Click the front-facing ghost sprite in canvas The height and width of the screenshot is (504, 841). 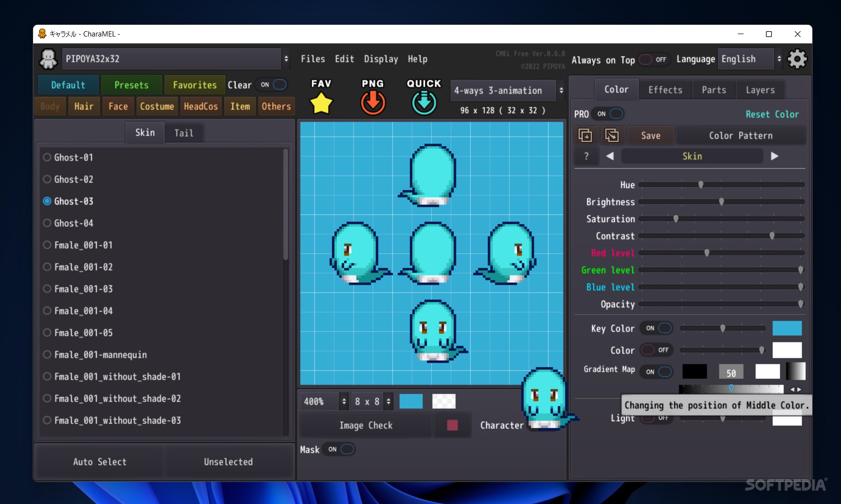[433, 332]
